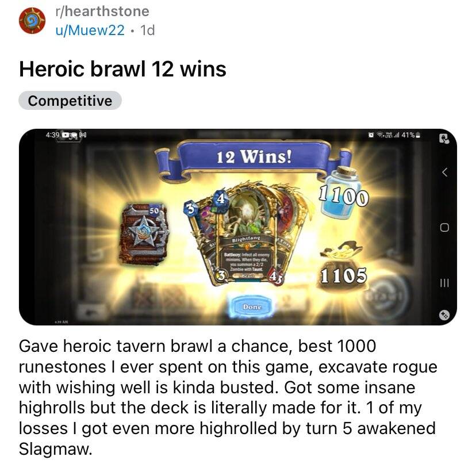Open the r/hearthstone subreddit avatar

point(32,21)
